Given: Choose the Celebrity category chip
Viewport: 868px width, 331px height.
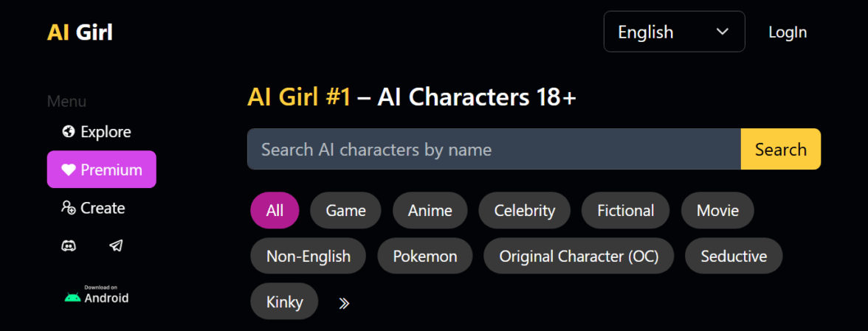Looking at the screenshot, I should (524, 211).
